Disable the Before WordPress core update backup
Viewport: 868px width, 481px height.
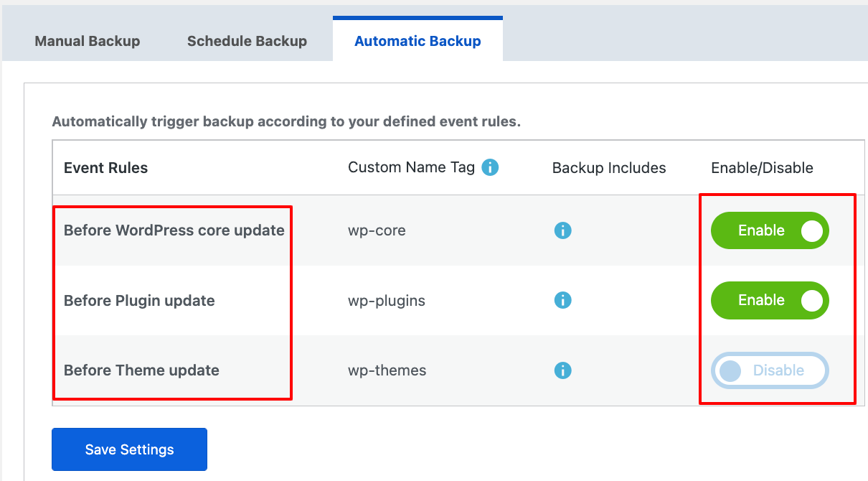pyautogui.click(x=770, y=230)
